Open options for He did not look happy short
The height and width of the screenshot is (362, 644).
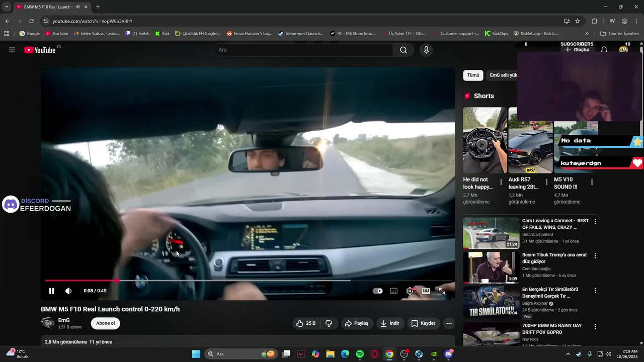coord(501,182)
